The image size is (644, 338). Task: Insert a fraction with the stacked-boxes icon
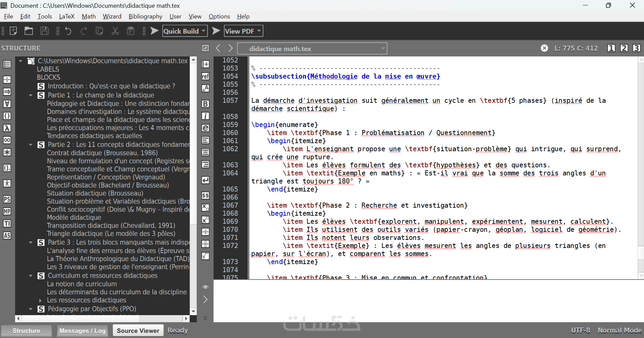205,244
